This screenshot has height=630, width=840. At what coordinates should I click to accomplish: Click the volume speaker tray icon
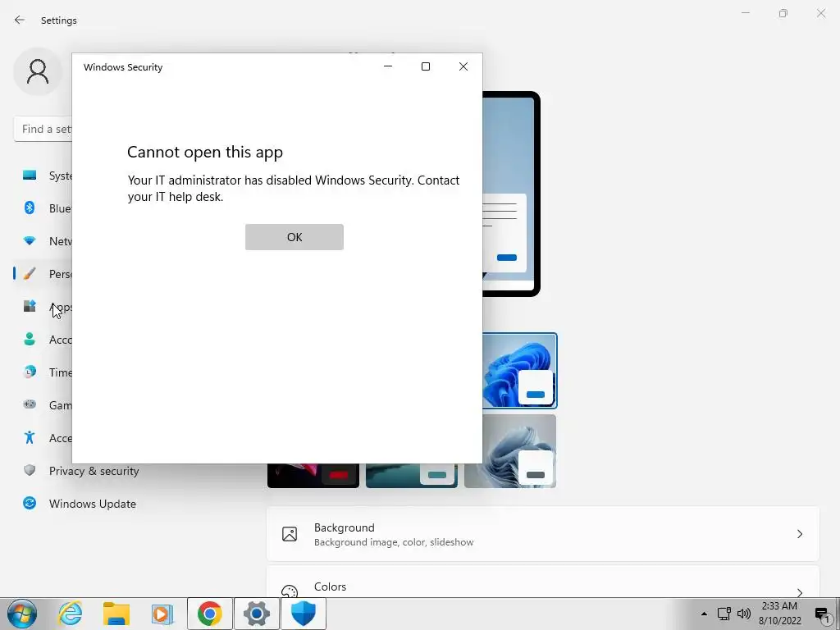(744, 614)
